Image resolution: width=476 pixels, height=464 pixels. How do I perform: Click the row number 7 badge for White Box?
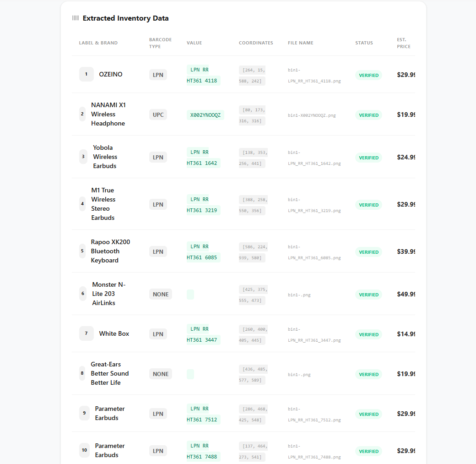coord(86,333)
